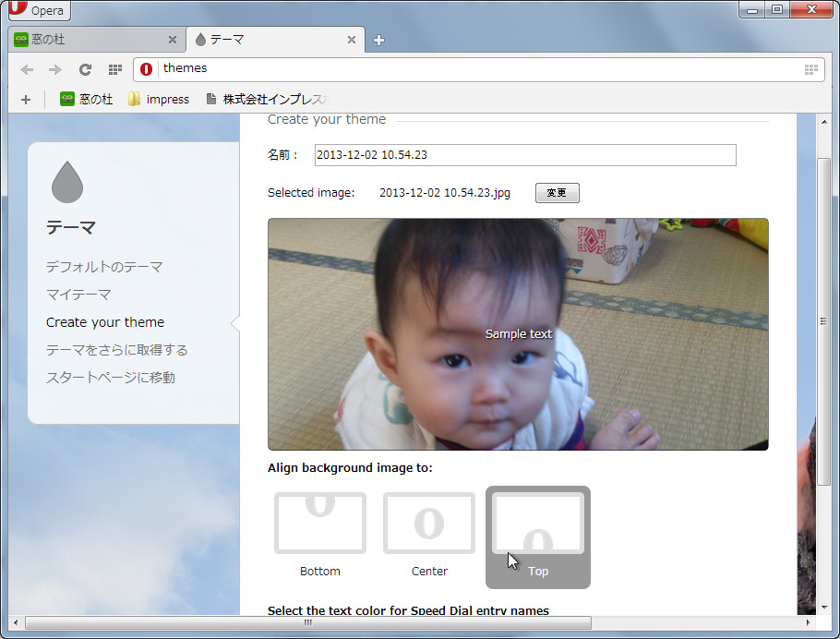Open Speed Dial via the grid icon
This screenshot has width=840, height=639.
[x=114, y=69]
